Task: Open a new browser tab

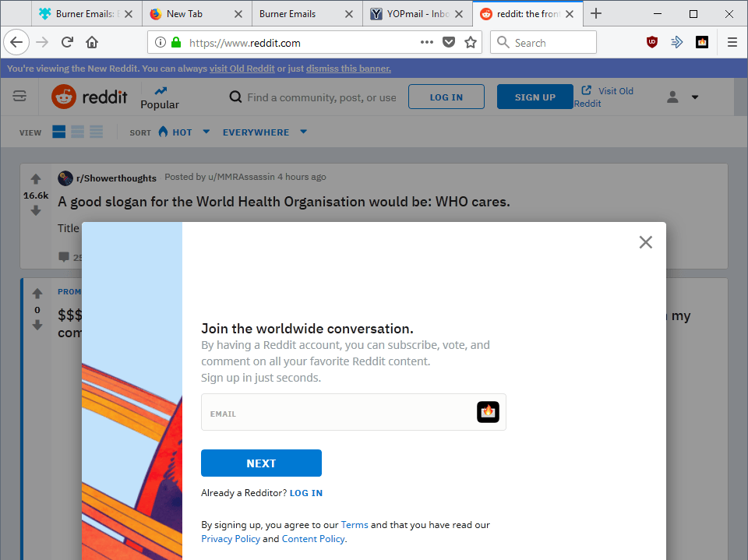Action: [x=596, y=13]
